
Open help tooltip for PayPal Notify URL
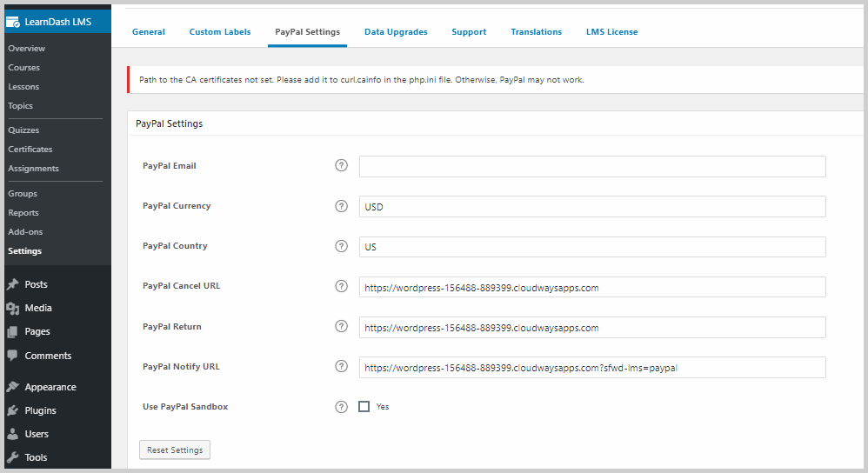[x=342, y=366]
